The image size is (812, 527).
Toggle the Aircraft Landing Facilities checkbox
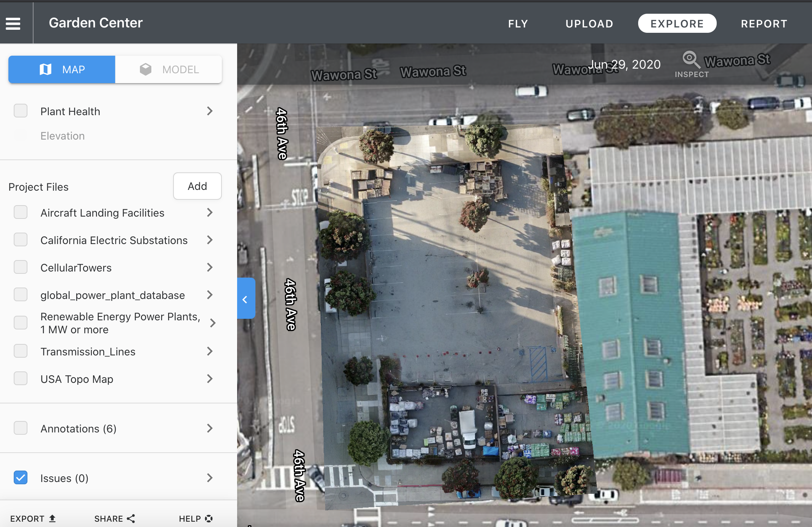tap(21, 212)
